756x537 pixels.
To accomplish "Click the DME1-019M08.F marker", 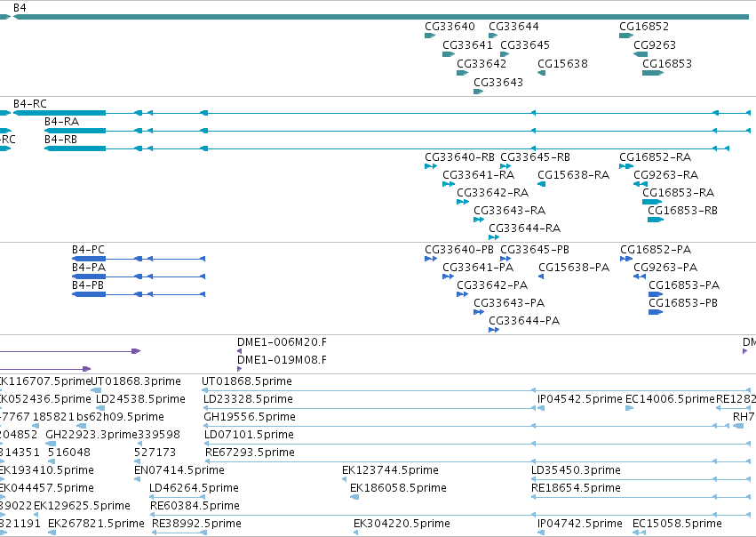I will click(x=240, y=370).
